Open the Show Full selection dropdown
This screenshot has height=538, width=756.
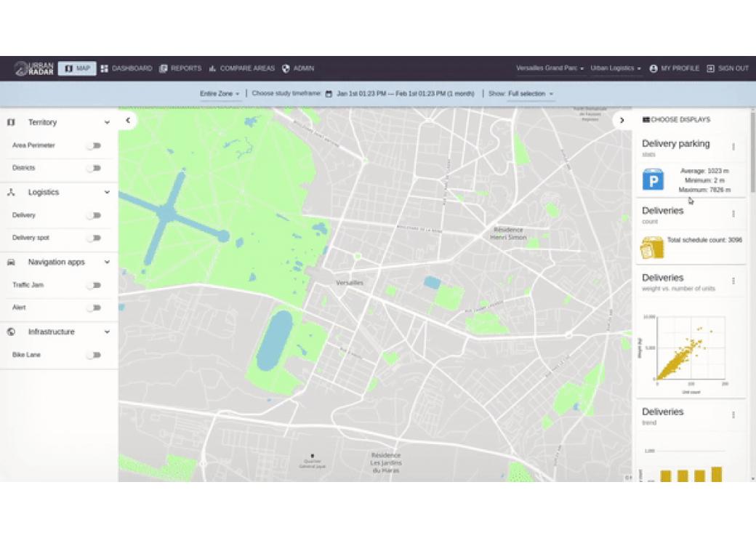(531, 94)
